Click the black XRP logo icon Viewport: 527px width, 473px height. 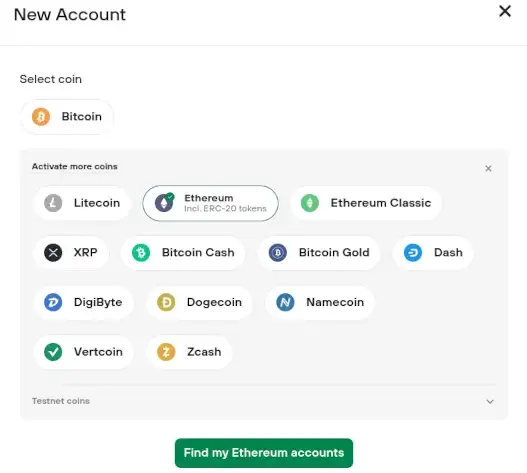(x=53, y=252)
